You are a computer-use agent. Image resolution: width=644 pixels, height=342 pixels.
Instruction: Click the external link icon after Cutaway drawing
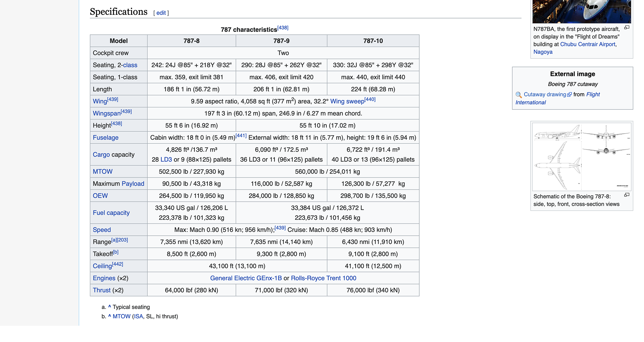pyautogui.click(x=569, y=95)
